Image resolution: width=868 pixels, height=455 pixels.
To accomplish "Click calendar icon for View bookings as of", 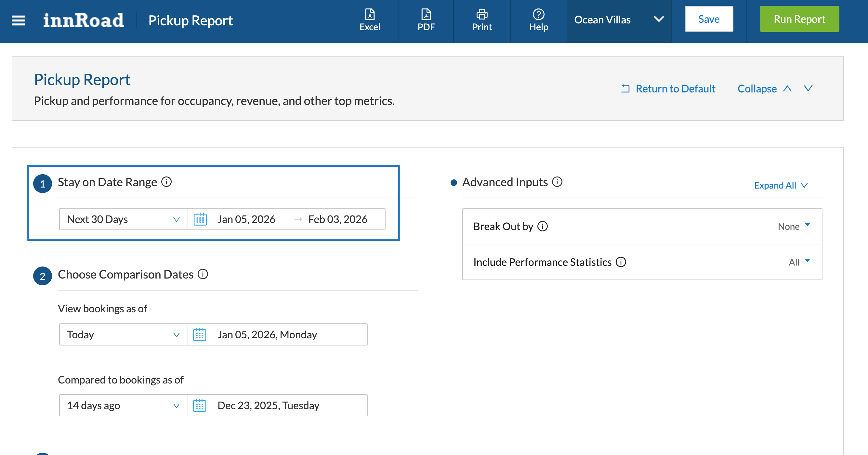I will click(200, 334).
